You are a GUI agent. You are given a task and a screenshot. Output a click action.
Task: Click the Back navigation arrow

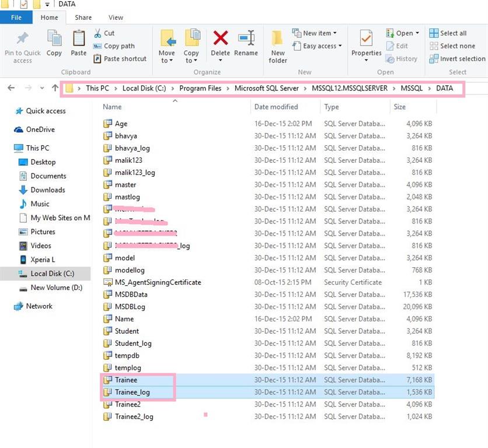click(11, 88)
